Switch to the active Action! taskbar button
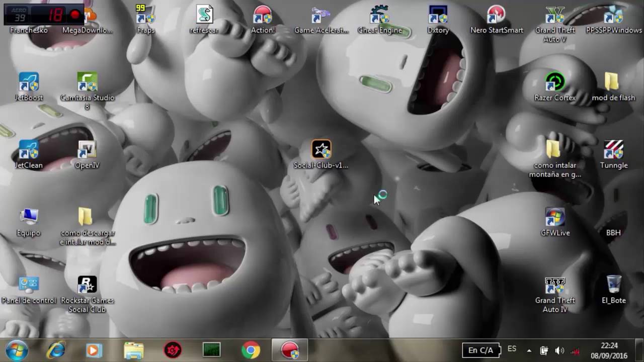Screen dimensions: 644x362 pos(290,350)
